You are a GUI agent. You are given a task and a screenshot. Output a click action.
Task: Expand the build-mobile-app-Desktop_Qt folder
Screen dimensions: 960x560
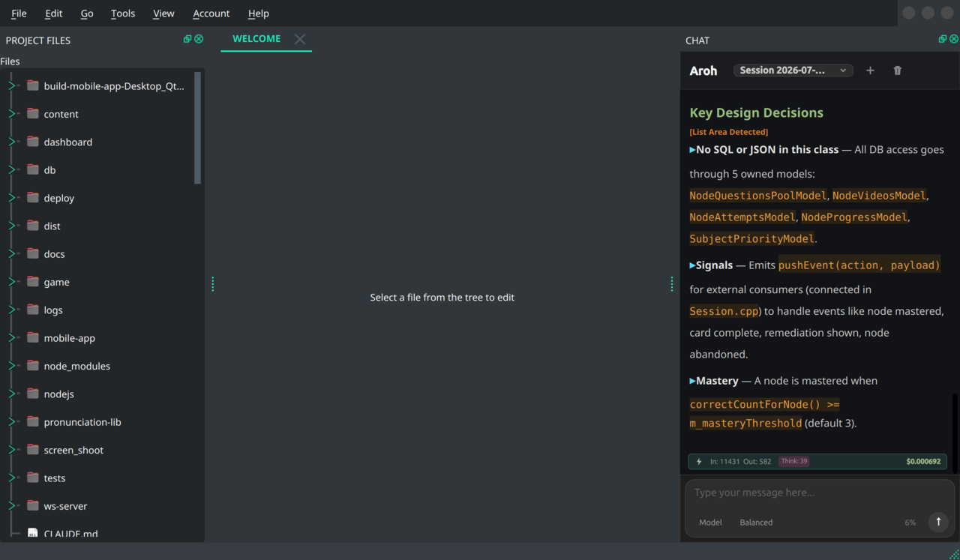12,85
